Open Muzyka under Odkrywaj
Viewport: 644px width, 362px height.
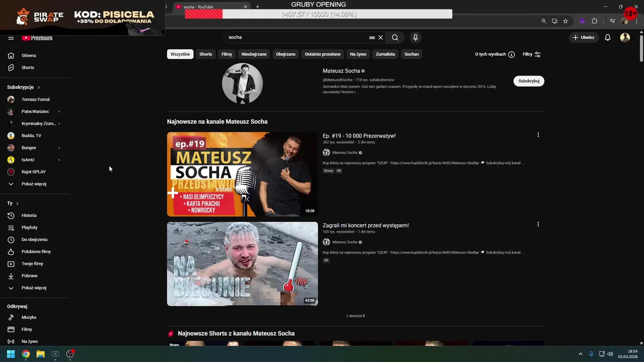(29, 317)
